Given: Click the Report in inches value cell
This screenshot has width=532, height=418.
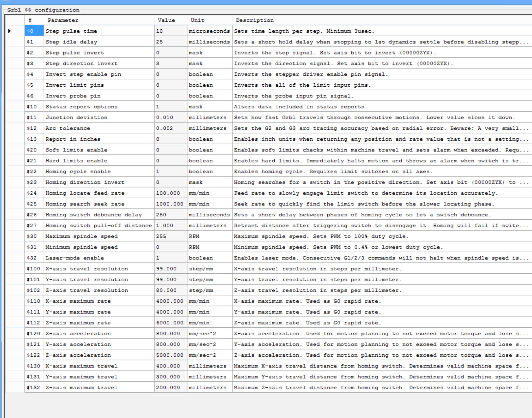Looking at the screenshot, I should click(x=171, y=139).
